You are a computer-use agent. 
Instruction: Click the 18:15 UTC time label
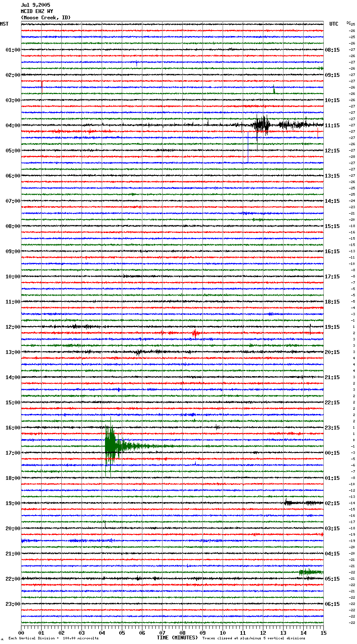tap(332, 302)
